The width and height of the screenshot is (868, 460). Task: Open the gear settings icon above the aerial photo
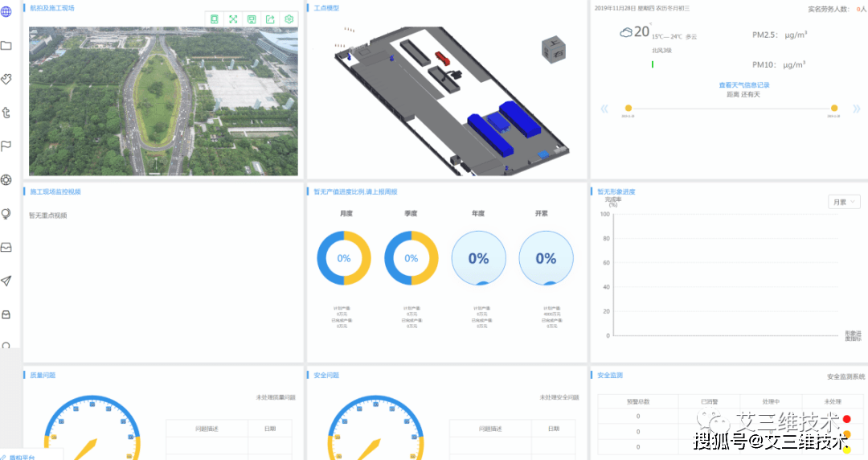pos(289,18)
